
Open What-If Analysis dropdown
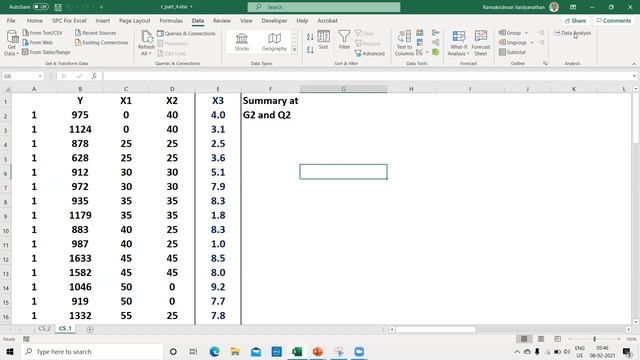tap(458, 53)
